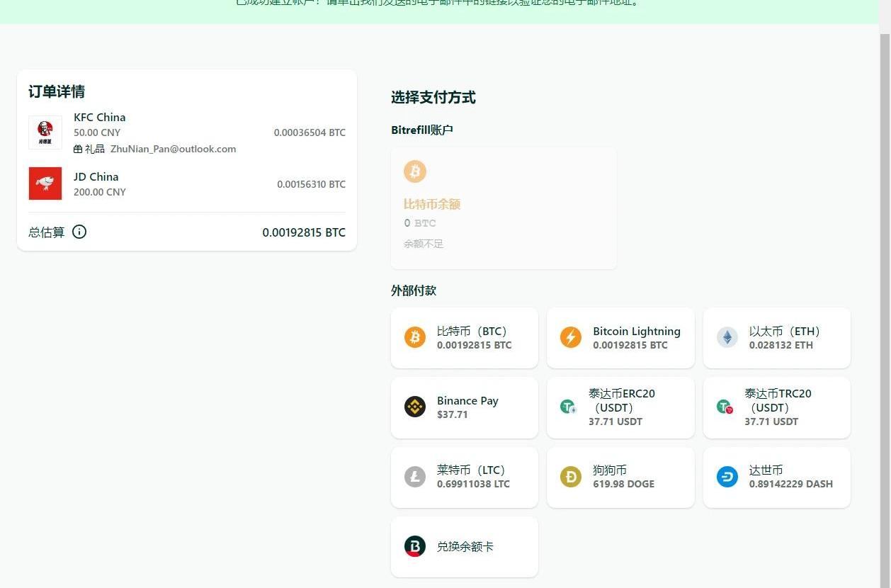Click the JD China product name
891x588 pixels.
96,177
